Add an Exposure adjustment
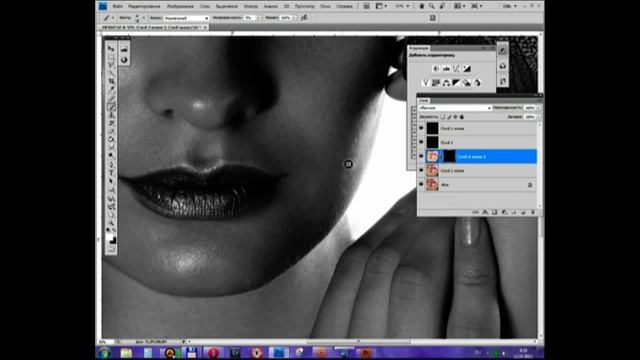 click(467, 69)
